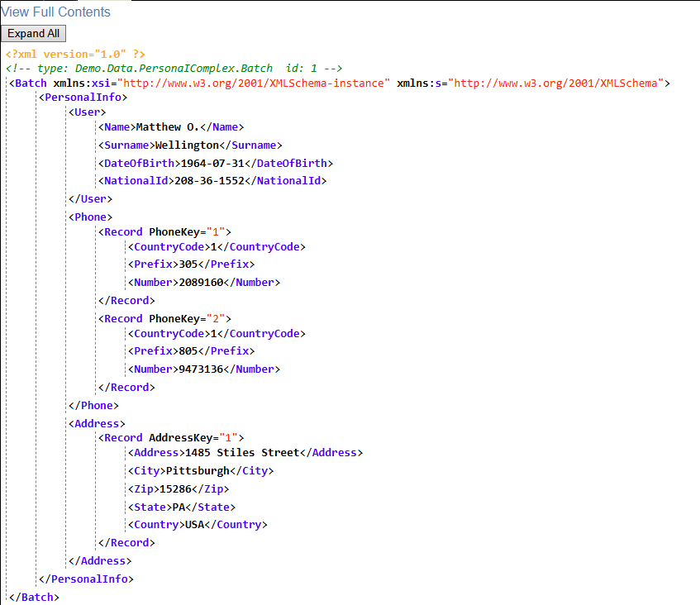The image size is (700, 605).
Task: Collapse the Address container element
Action: click(97, 424)
